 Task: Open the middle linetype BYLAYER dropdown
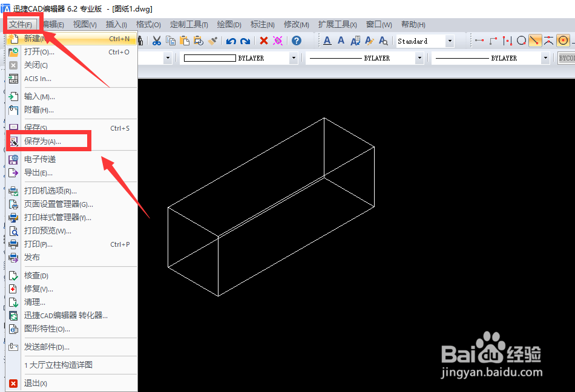point(419,58)
